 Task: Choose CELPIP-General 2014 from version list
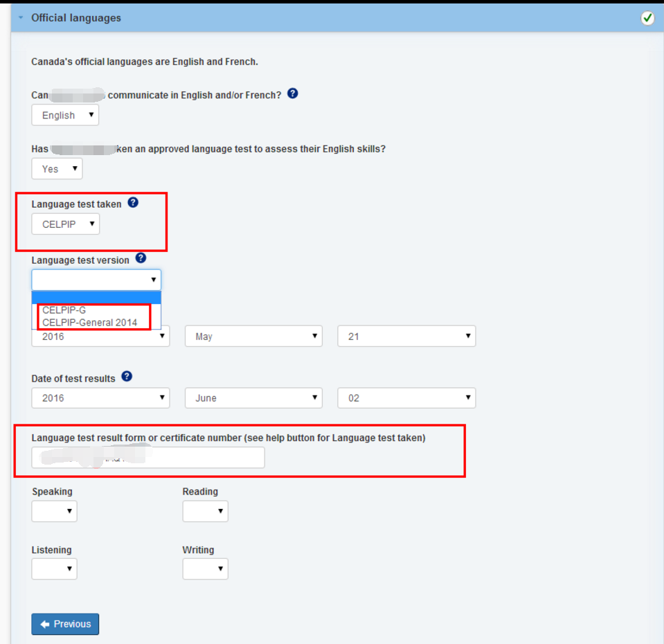pos(89,322)
